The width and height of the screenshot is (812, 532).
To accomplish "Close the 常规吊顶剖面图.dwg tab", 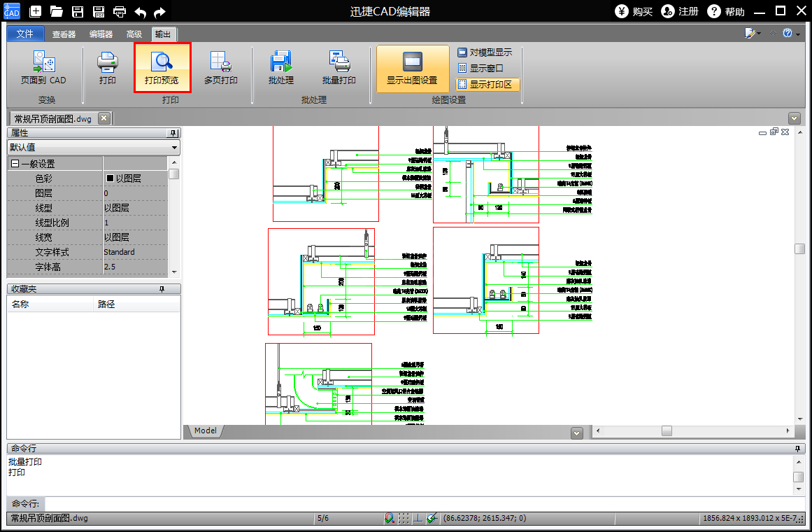I will [104, 118].
